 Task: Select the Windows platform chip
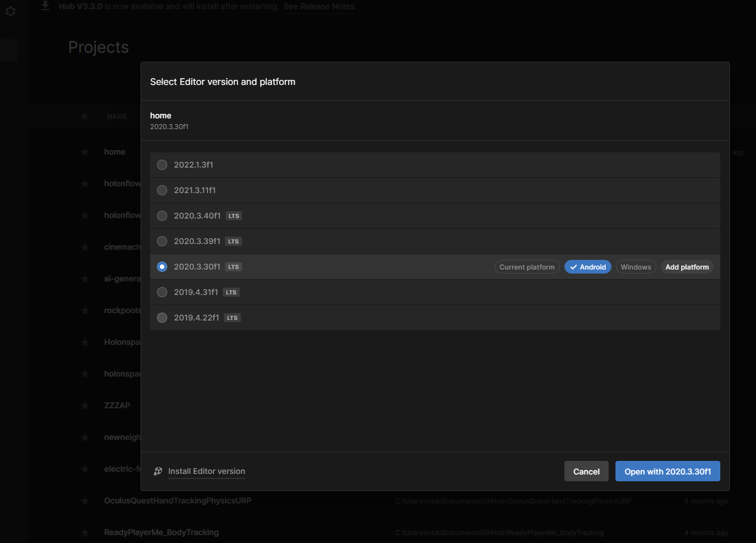pos(636,267)
